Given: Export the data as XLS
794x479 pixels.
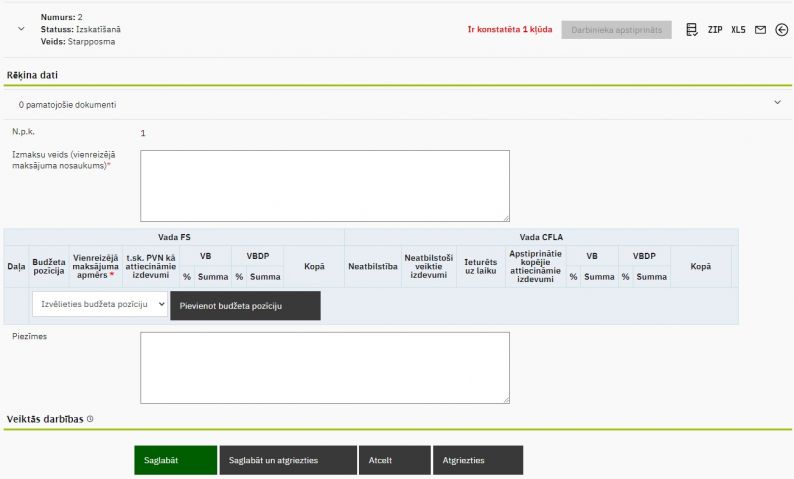Looking at the screenshot, I should (x=738, y=30).
